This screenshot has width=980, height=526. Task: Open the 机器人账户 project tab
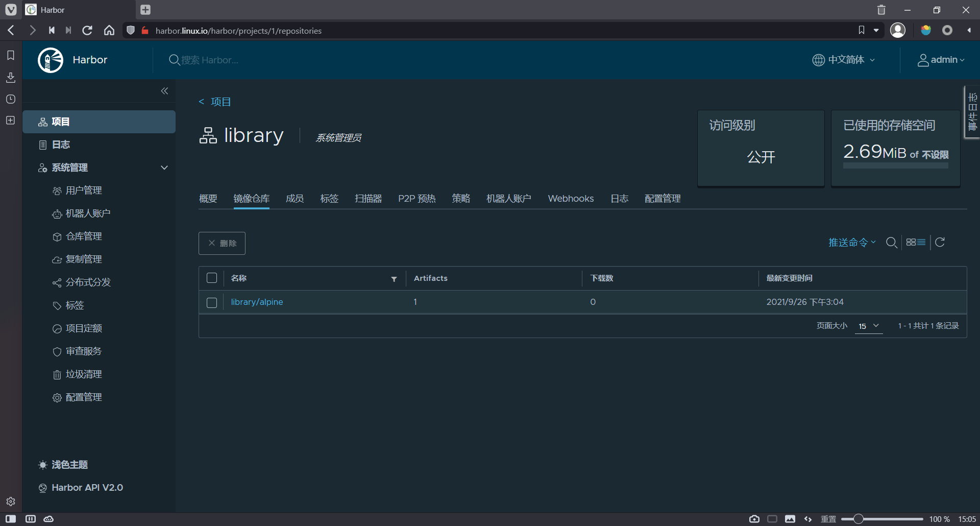pos(509,199)
